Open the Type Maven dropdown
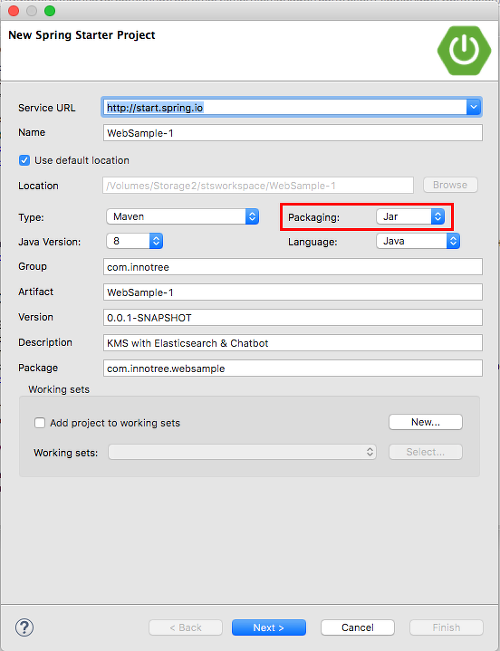500x651 pixels. tap(183, 216)
